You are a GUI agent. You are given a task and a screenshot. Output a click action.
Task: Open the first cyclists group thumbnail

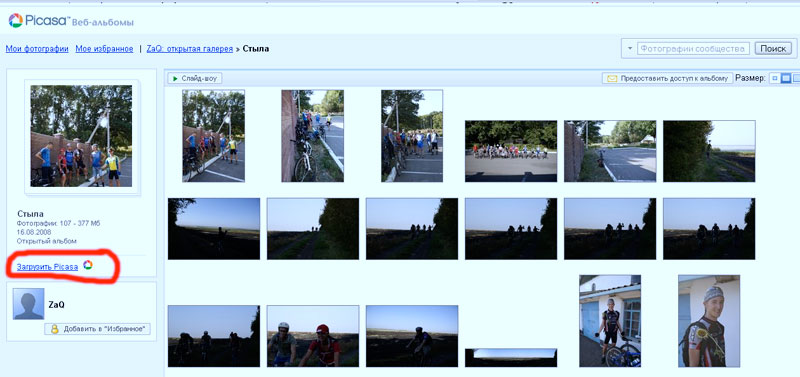tap(213, 136)
